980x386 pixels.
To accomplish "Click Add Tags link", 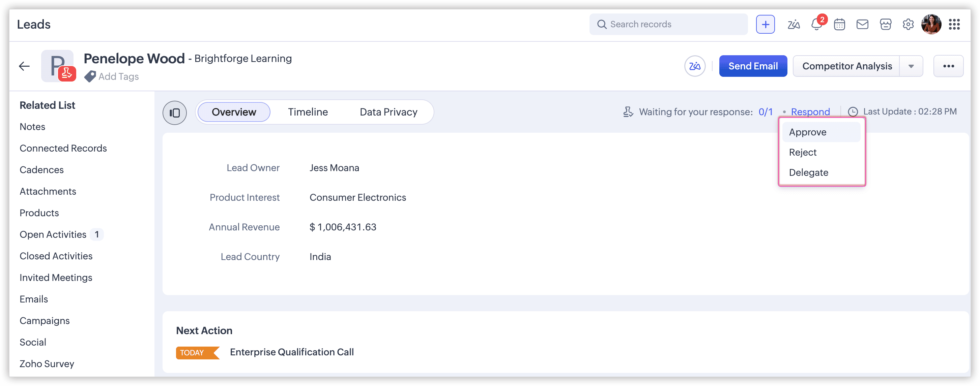I will (118, 76).
